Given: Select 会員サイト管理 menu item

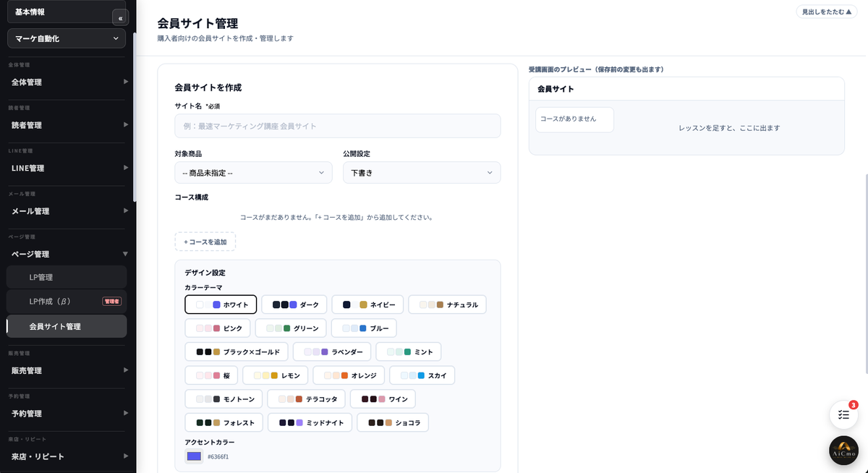Looking at the screenshot, I should (67, 326).
